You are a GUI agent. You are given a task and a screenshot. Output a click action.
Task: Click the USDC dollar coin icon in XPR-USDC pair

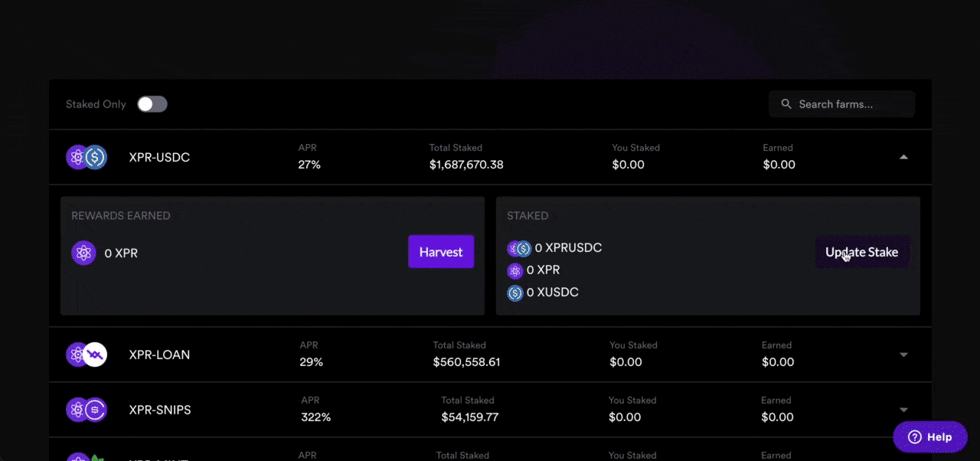94,157
